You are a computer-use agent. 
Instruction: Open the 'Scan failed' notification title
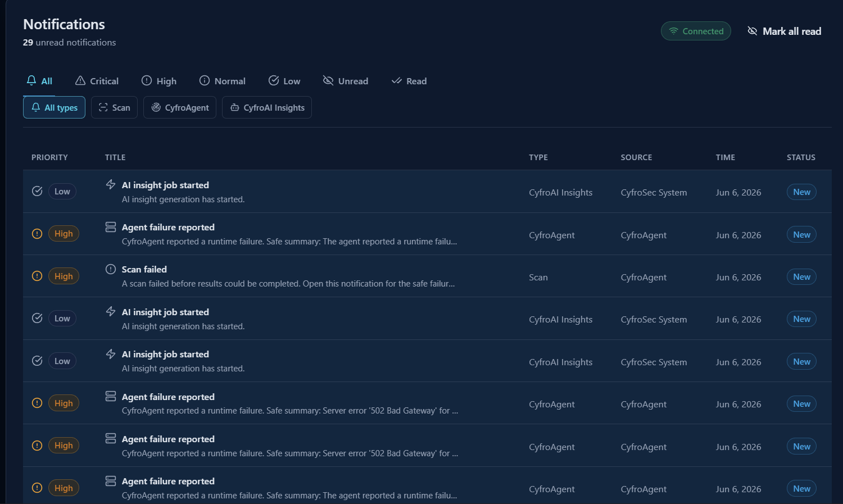[x=144, y=269]
